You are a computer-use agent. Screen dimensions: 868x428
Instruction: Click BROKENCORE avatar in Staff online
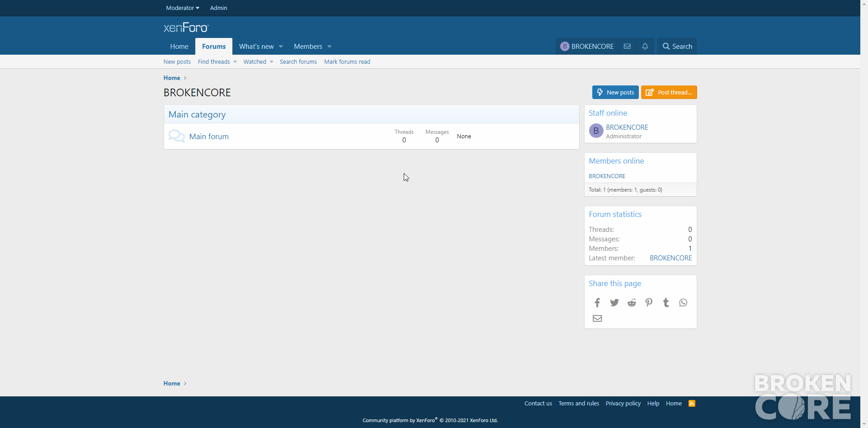(596, 131)
